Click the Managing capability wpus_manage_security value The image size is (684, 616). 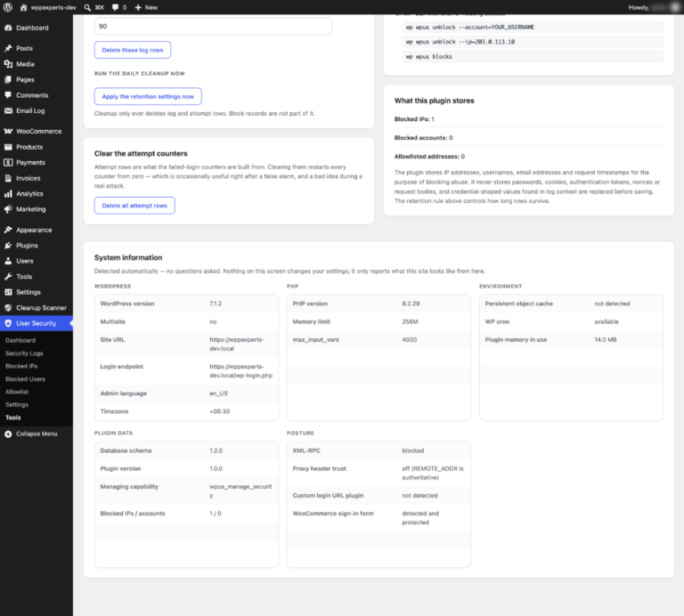click(240, 490)
